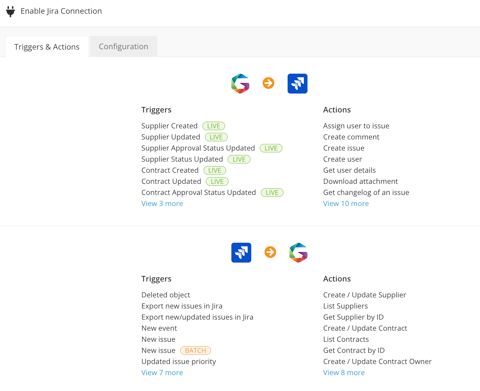Click the LIVE badge next to Contract Created

(215, 170)
